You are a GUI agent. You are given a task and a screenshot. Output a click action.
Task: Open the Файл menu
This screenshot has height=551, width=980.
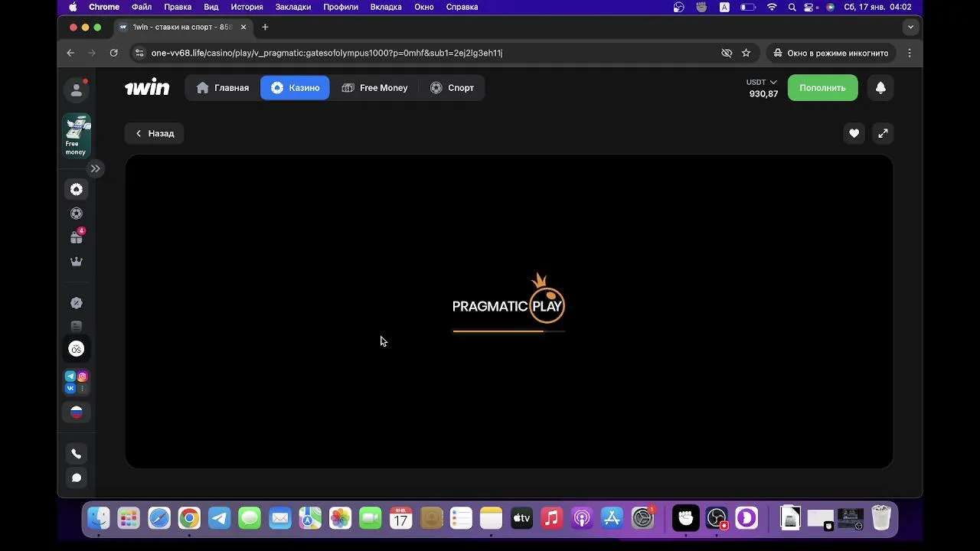[142, 7]
